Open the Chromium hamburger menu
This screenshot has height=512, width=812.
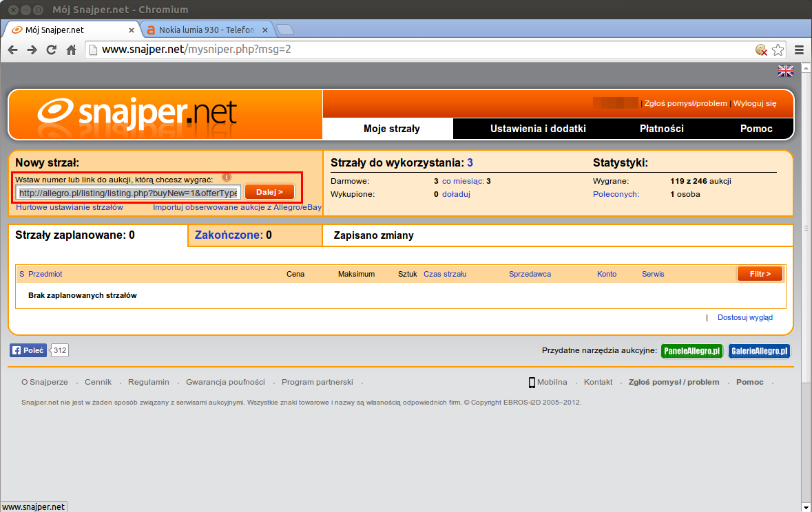[x=799, y=50]
